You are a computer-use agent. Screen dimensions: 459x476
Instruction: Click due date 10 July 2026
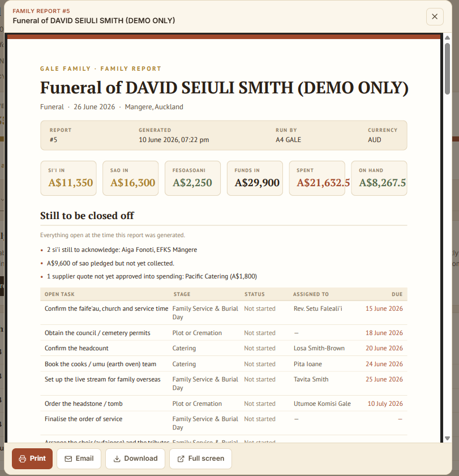click(x=385, y=404)
